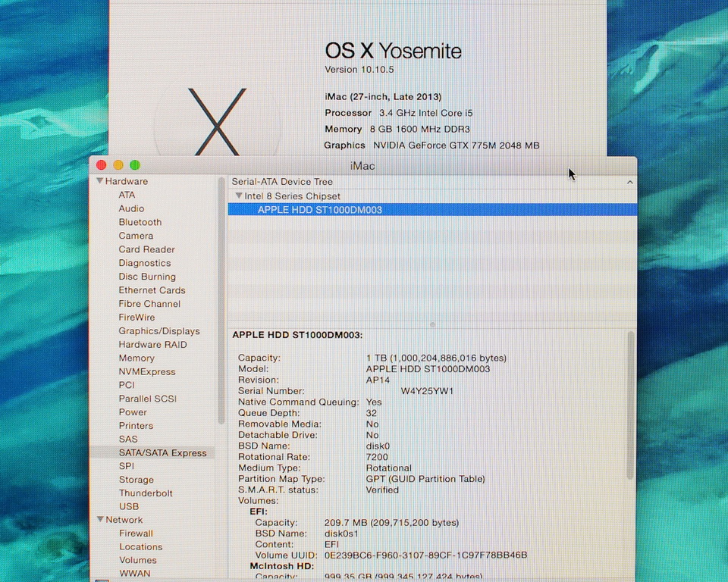
Task: Click the pane splitter dot handle
Action: tap(433, 325)
